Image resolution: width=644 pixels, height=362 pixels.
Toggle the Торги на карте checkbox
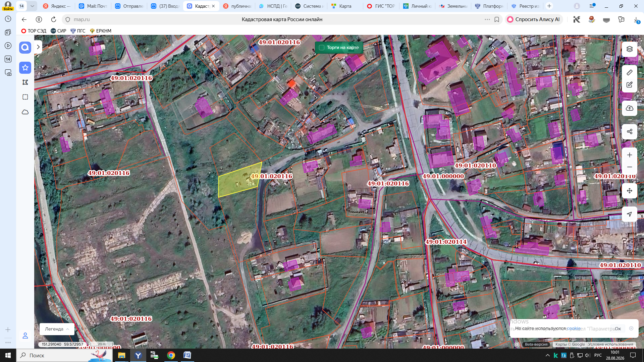click(322, 48)
